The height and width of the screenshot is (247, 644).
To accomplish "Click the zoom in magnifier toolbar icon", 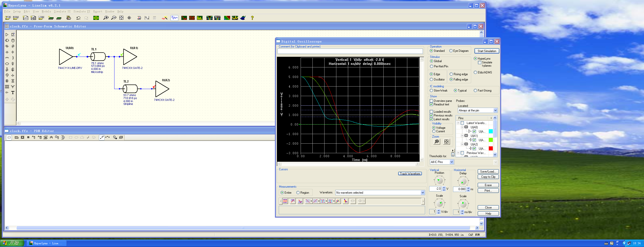I will pyautogui.click(x=106, y=18).
